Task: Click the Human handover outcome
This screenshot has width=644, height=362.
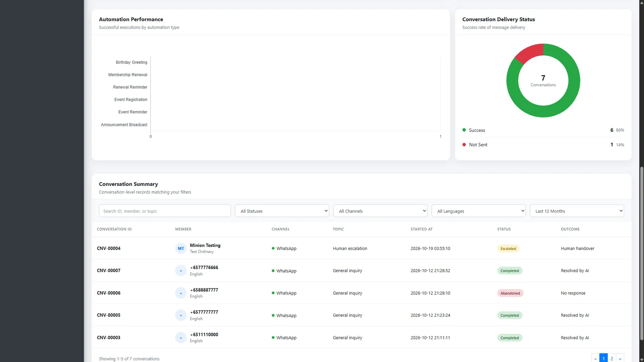Action: pos(578,249)
